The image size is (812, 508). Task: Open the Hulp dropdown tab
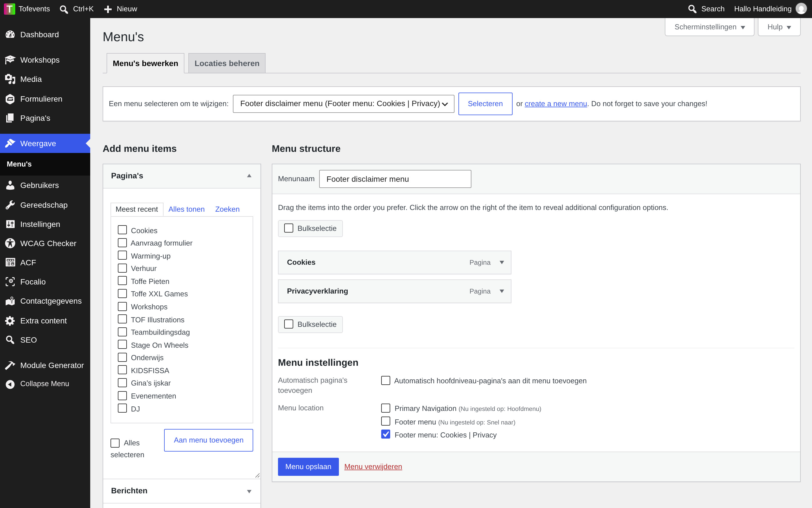pos(779,27)
